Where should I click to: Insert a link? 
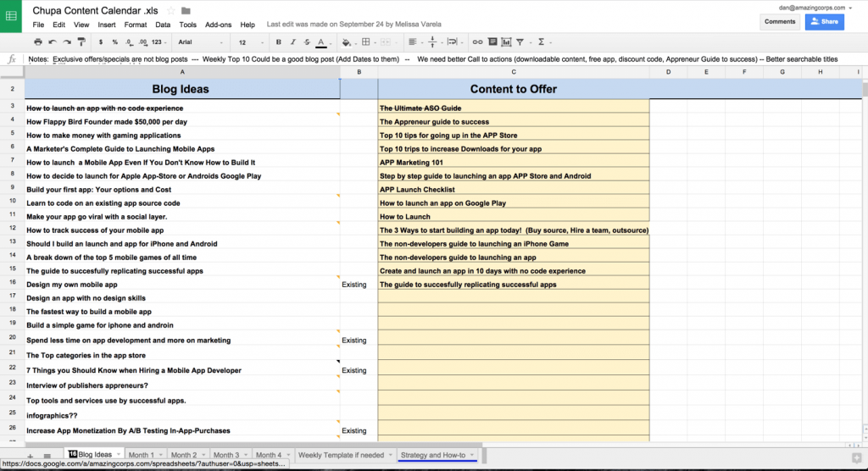click(x=477, y=42)
